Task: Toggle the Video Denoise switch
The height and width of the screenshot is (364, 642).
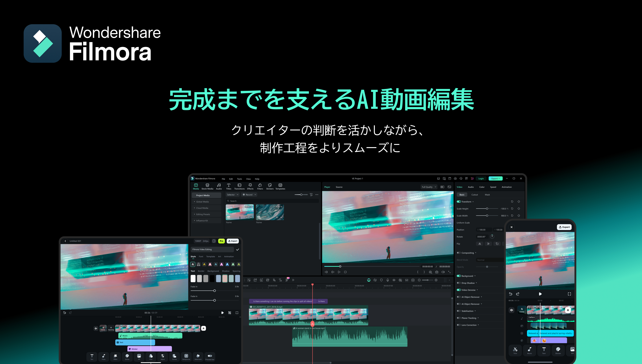Action: 459,290
